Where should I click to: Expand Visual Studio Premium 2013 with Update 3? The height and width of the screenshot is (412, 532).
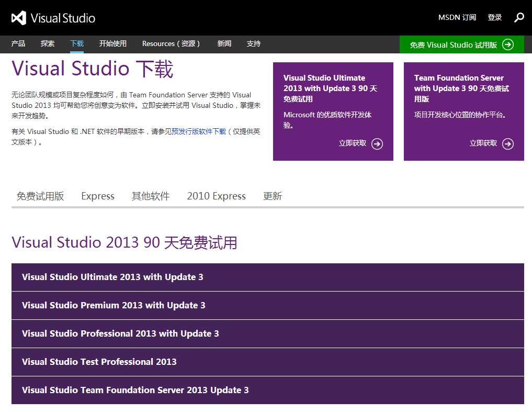[268, 305]
